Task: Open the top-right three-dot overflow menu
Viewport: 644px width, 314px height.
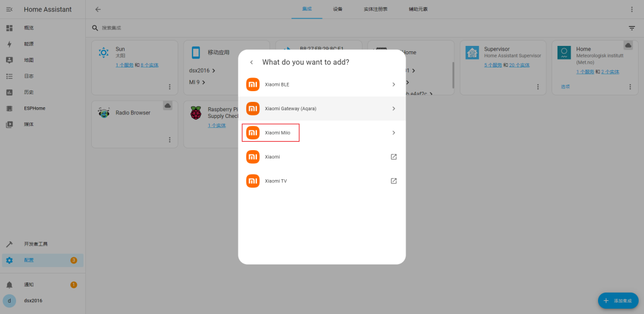Action: (631, 9)
